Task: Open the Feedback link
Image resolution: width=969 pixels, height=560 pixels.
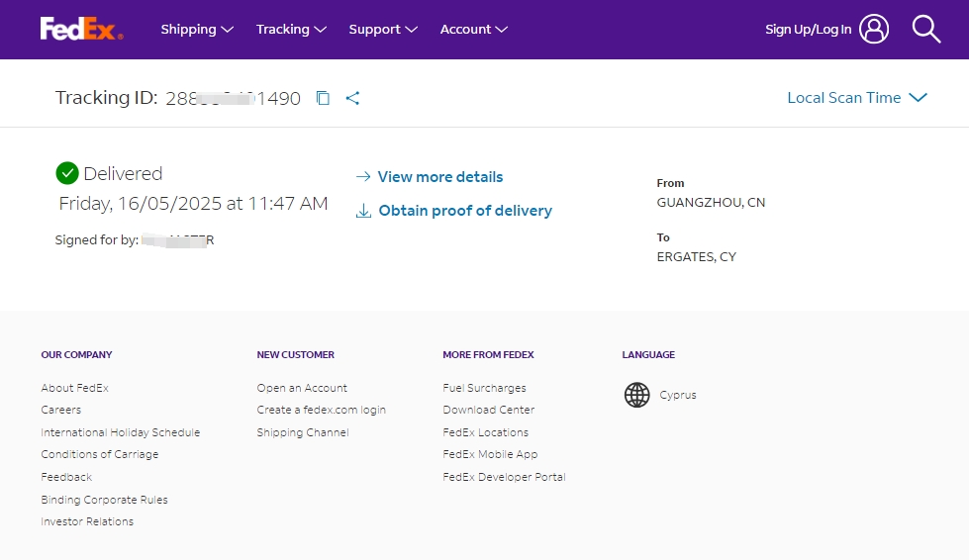Action: pyautogui.click(x=66, y=477)
